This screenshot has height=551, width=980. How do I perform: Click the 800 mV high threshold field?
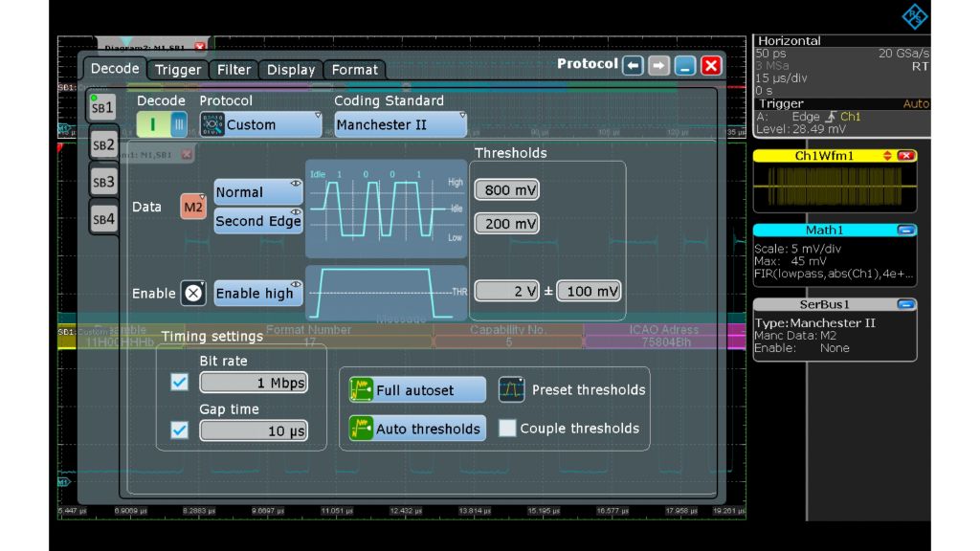(507, 190)
